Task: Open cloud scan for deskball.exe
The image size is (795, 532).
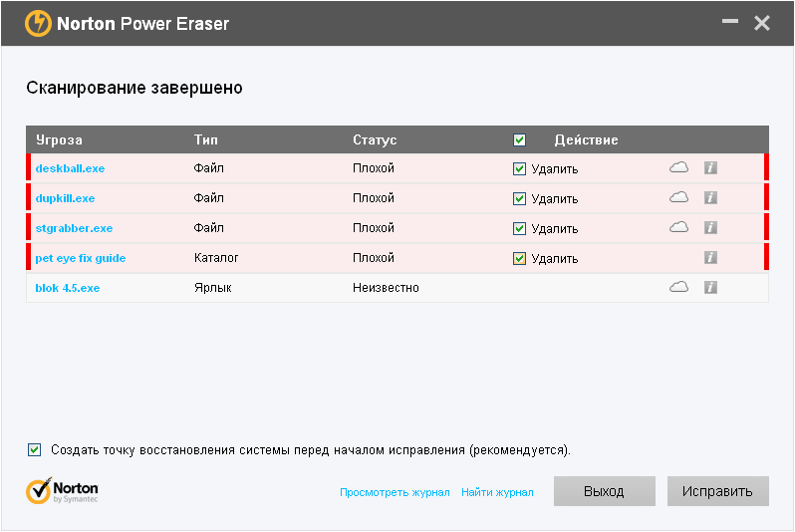Action: coord(678,167)
